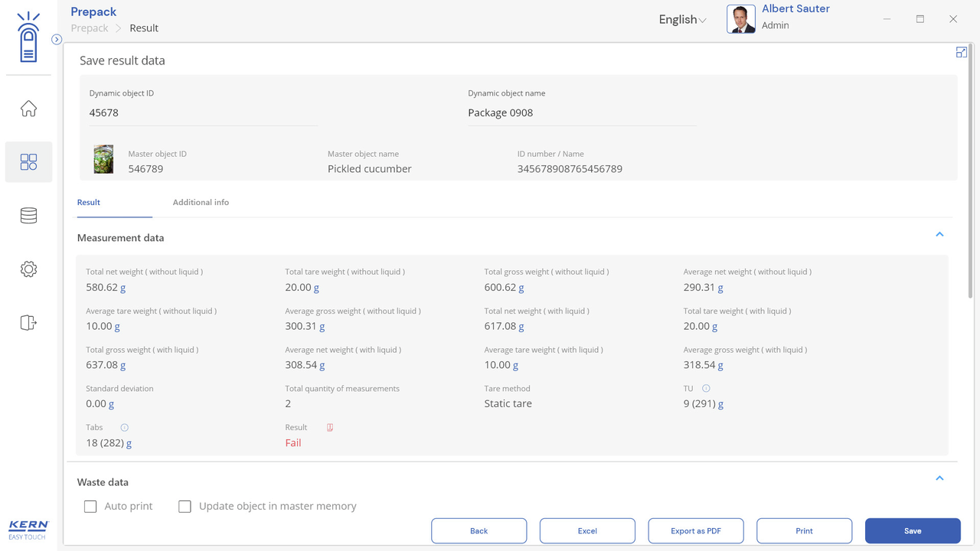Click the logout door icon in sidebar
980x551 pixels.
click(28, 323)
